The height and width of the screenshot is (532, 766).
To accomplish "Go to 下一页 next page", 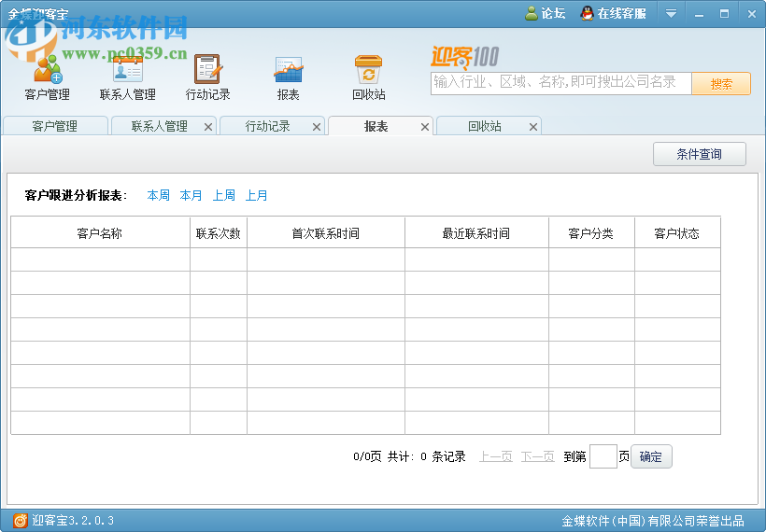I will click(x=537, y=456).
